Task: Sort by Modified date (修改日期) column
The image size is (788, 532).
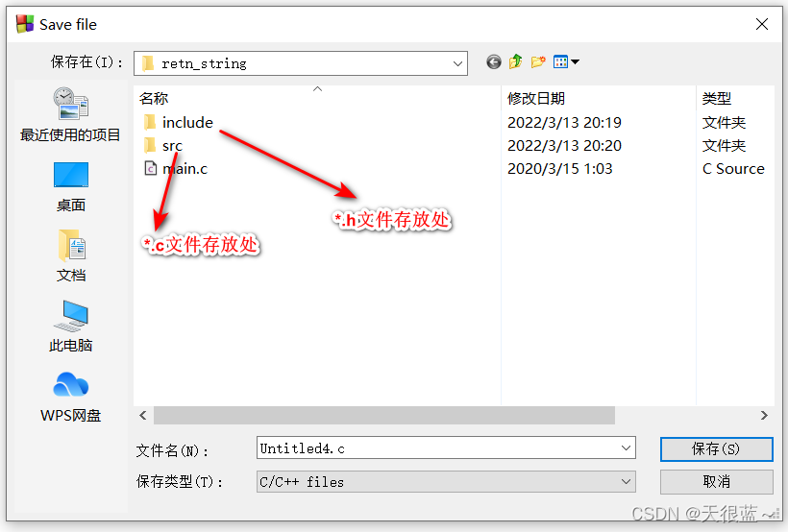Action: pyautogui.click(x=535, y=98)
